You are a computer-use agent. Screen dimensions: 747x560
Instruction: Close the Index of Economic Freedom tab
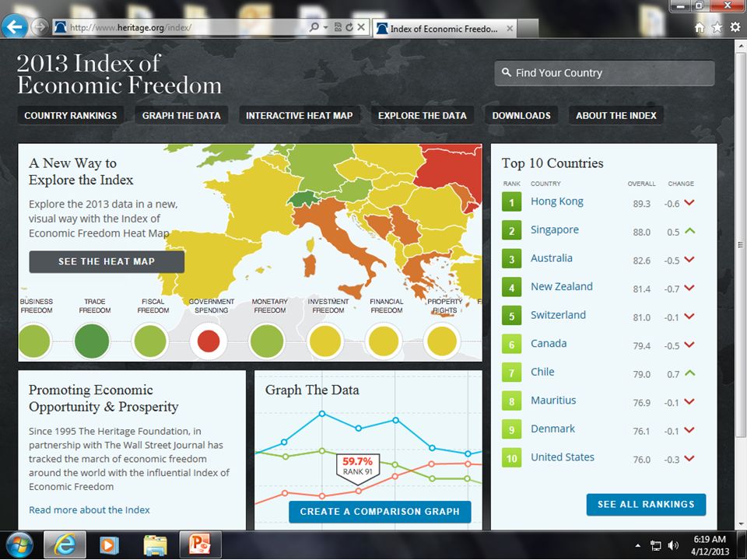[x=509, y=29]
